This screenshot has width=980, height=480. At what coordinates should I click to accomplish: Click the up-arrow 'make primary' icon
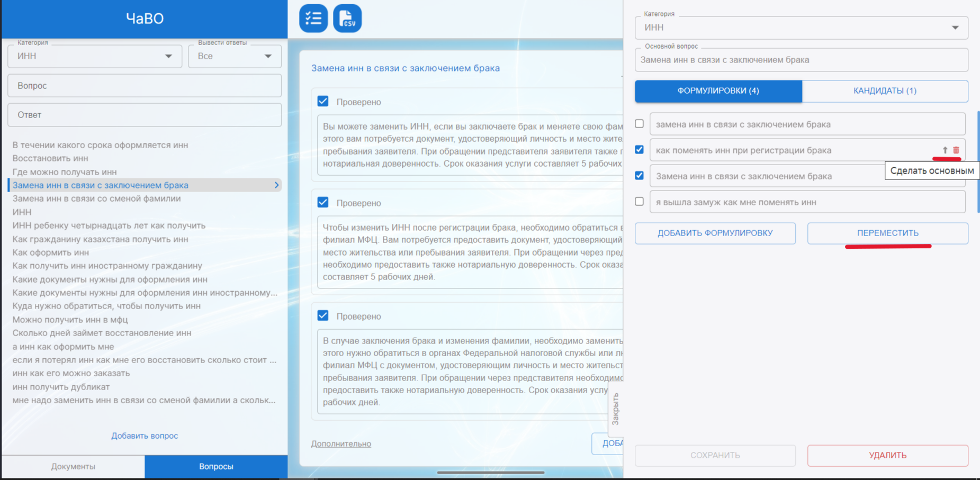(945, 150)
